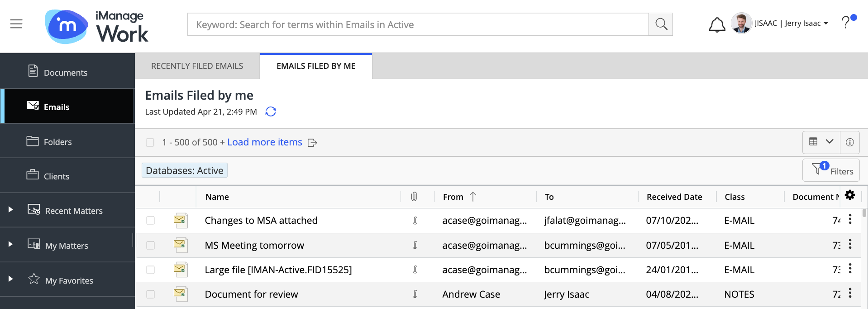Click the export icon beside Load more items
The image size is (868, 309).
pos(312,143)
